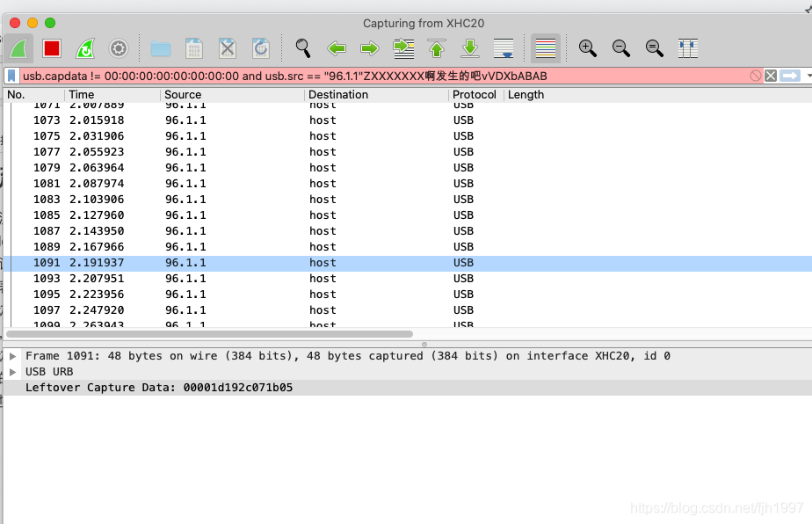Restart the current capture
This screenshot has width=812, height=524.
pyautogui.click(x=85, y=48)
